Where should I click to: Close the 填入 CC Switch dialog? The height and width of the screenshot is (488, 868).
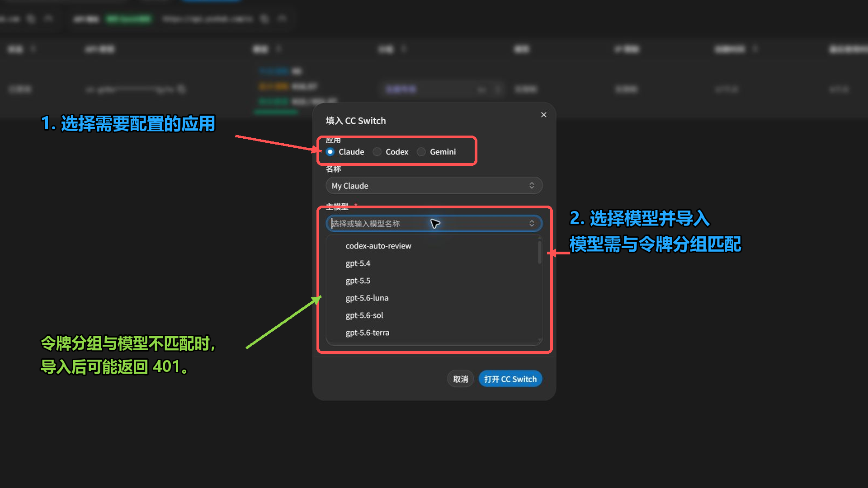pyautogui.click(x=544, y=115)
